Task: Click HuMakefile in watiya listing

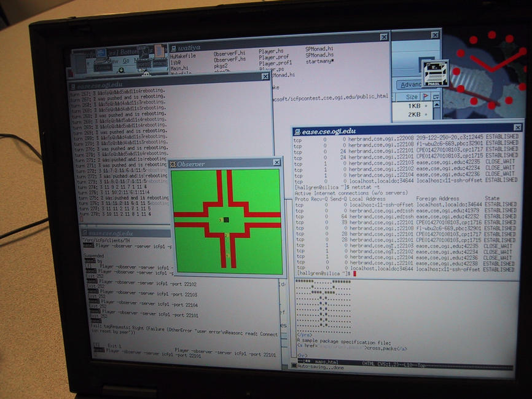Action: (183, 57)
